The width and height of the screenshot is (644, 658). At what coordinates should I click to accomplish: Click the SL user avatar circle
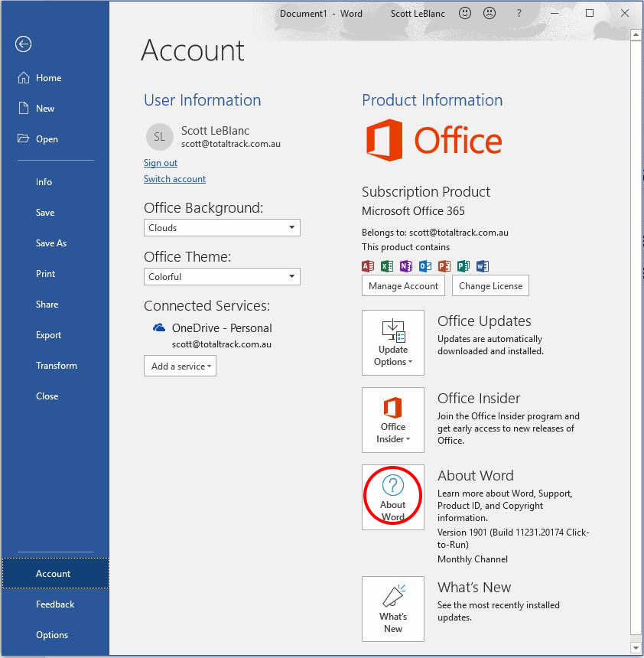coord(159,137)
